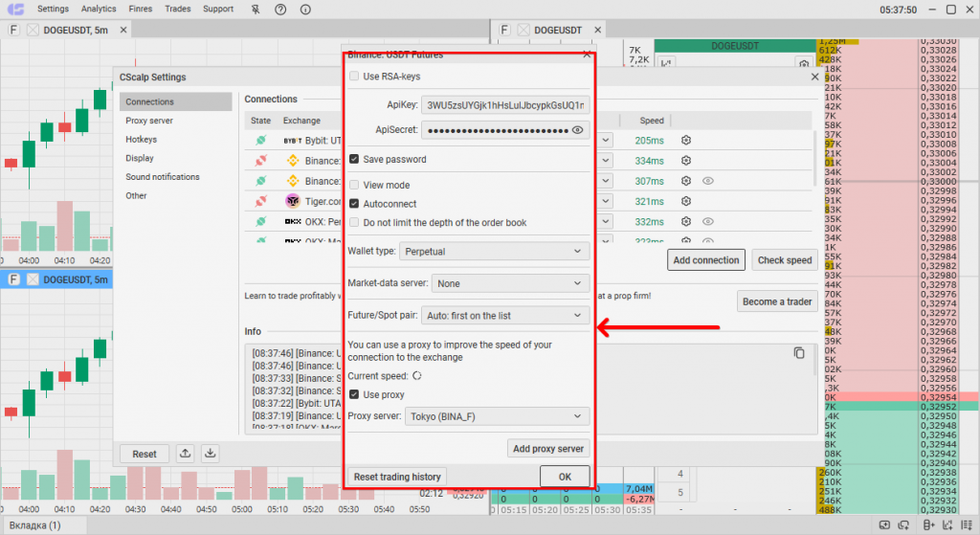Image resolution: width=980 pixels, height=535 pixels.
Task: Enable the Use RSA-keys checkbox
Action: click(354, 77)
